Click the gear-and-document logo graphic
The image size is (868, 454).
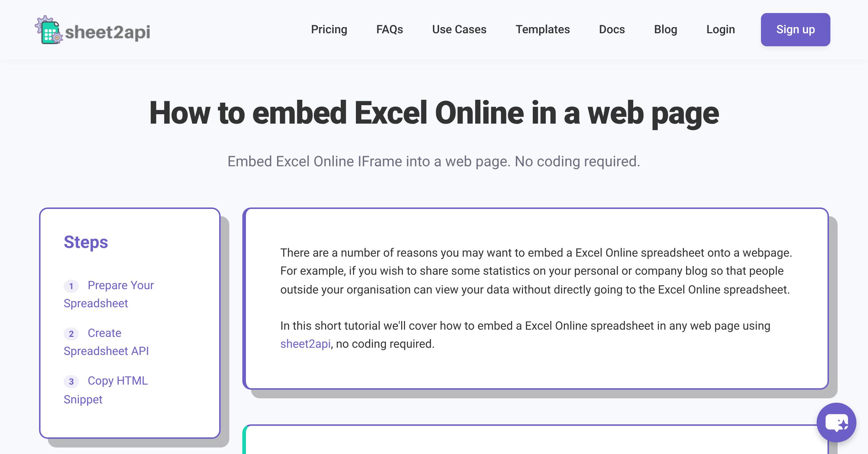(x=50, y=31)
